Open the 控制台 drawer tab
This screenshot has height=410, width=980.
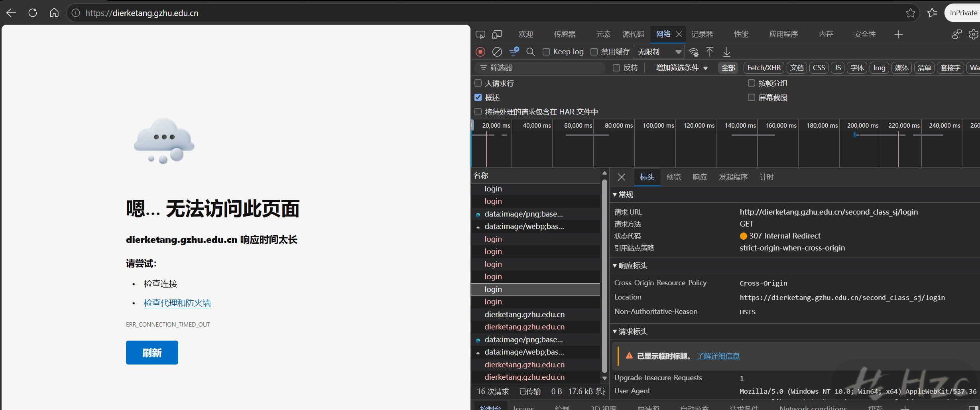tap(490, 407)
